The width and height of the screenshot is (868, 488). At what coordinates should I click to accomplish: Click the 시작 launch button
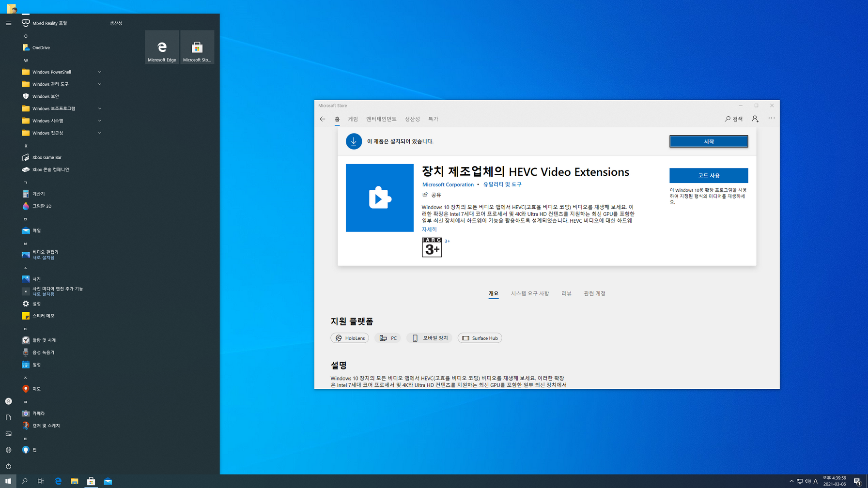(x=709, y=141)
